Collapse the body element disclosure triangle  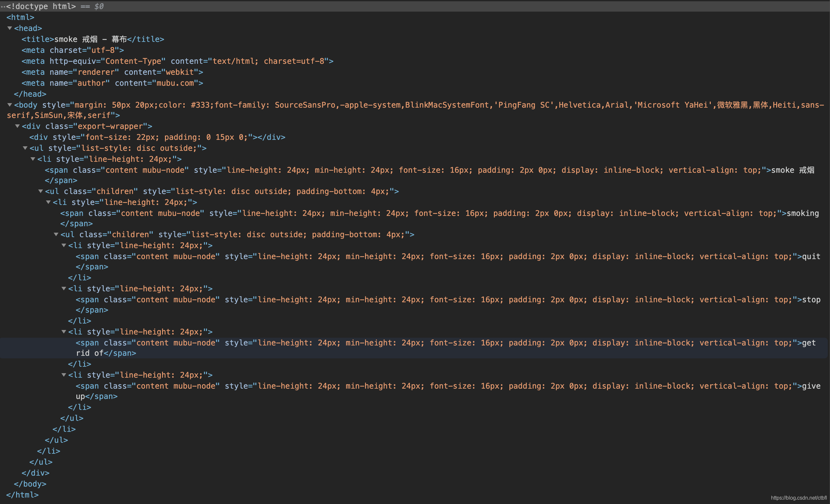pyautogui.click(x=10, y=105)
